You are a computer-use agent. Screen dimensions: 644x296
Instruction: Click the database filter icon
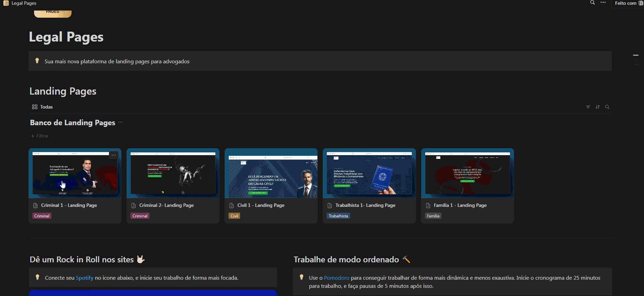(x=588, y=107)
